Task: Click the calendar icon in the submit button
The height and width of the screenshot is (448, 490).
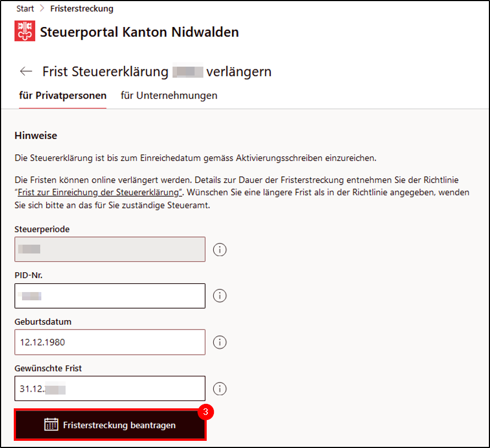Action: point(51,424)
